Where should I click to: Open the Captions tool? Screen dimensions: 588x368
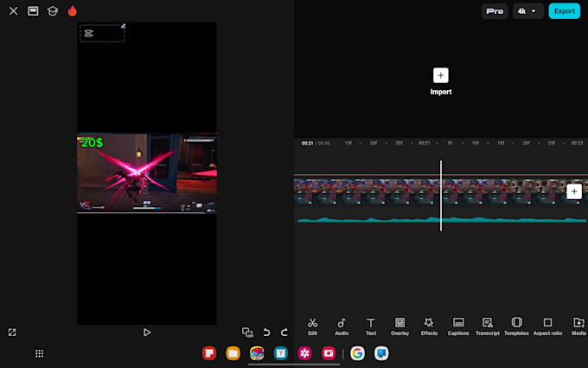tap(458, 326)
